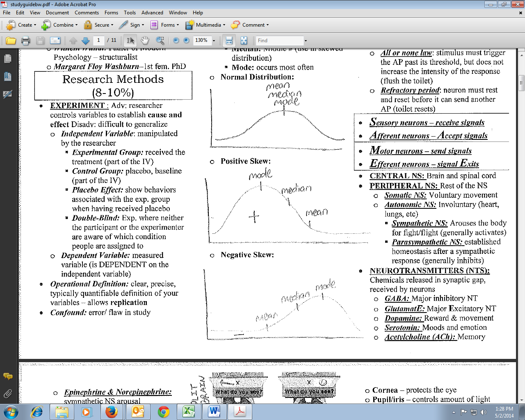Image resolution: width=525 pixels, height=420 pixels.
Task: Open Bookmarks panel in sidebar
Action: coord(7,77)
